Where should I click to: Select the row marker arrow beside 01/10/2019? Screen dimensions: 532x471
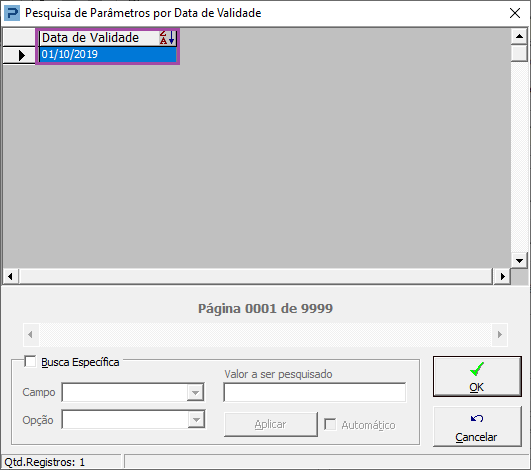pos(22,55)
